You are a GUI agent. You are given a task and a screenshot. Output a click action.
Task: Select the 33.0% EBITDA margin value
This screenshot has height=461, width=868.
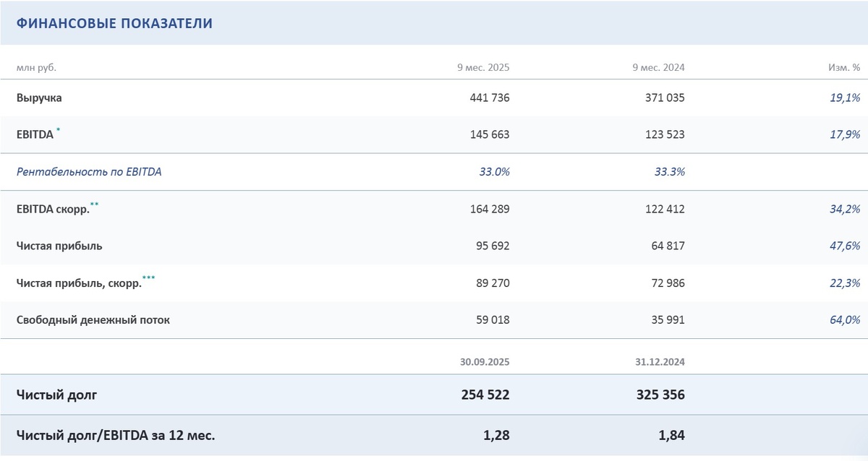point(494,172)
